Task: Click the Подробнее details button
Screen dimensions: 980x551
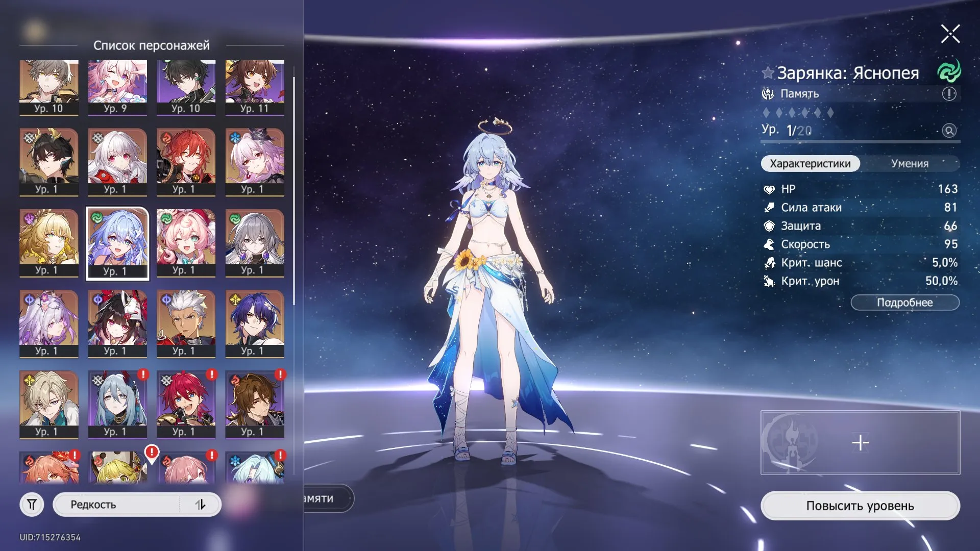Action: [x=905, y=303]
